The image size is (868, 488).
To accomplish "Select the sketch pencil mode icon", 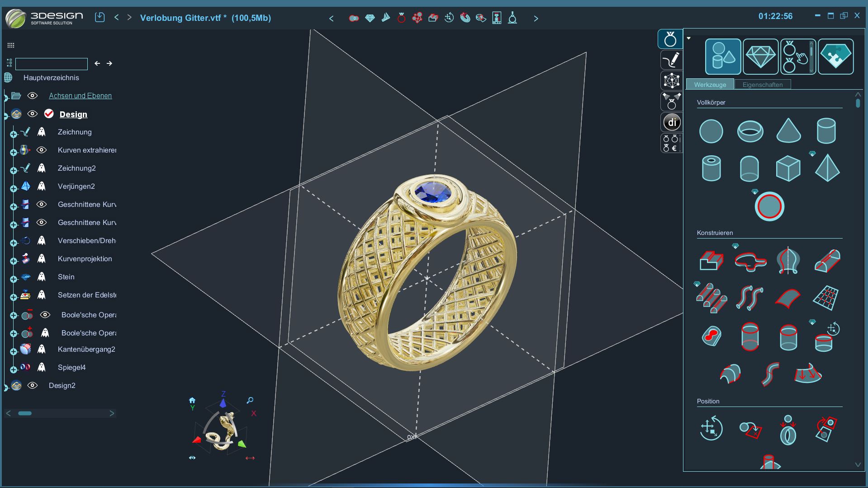I will [x=671, y=60].
